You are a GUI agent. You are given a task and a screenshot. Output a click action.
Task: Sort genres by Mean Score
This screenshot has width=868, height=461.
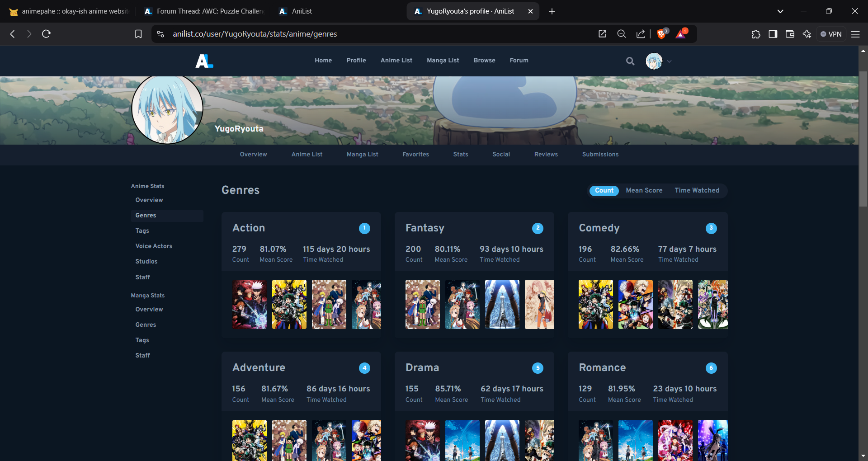644,191
